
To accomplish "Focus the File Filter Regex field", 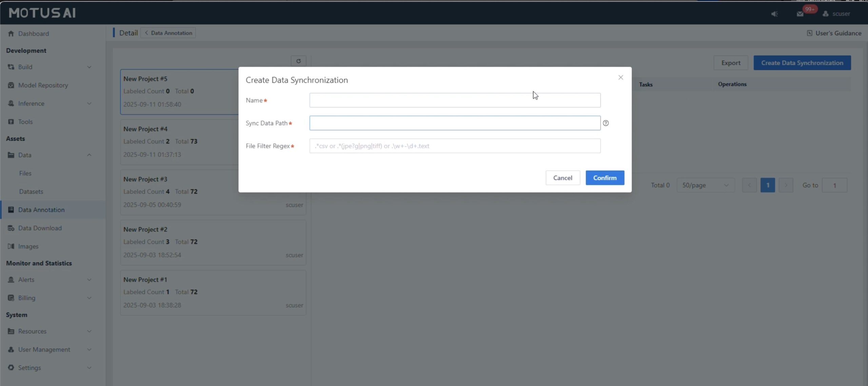I will tap(454, 146).
